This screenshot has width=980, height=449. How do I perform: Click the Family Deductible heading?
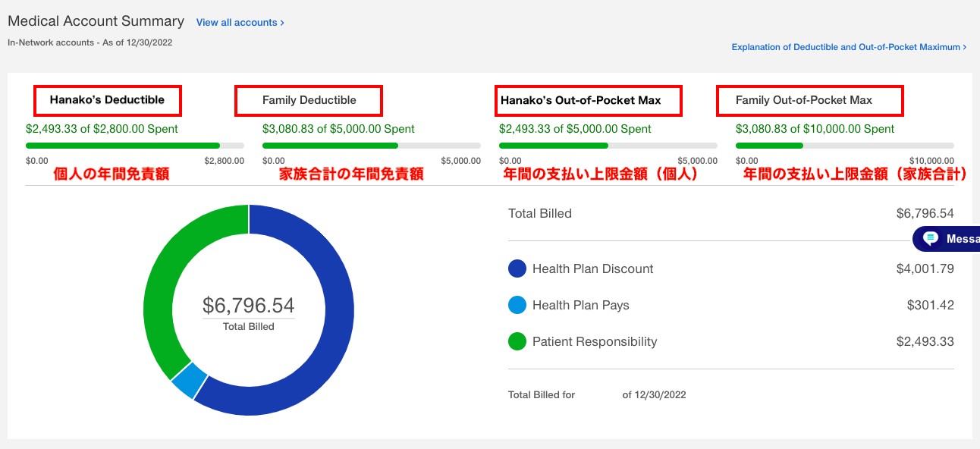click(x=309, y=100)
